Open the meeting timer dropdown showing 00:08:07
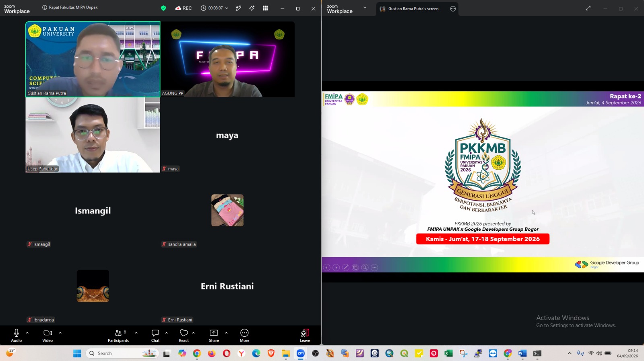The image size is (644, 361). (x=215, y=8)
